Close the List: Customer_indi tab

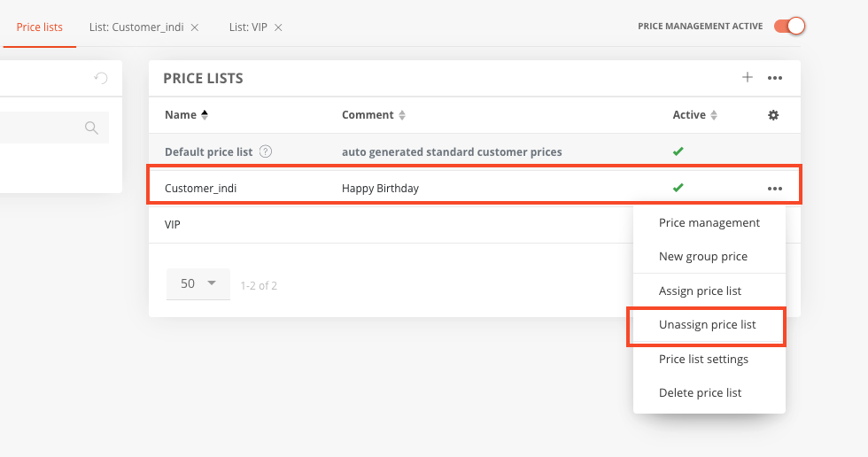195,27
